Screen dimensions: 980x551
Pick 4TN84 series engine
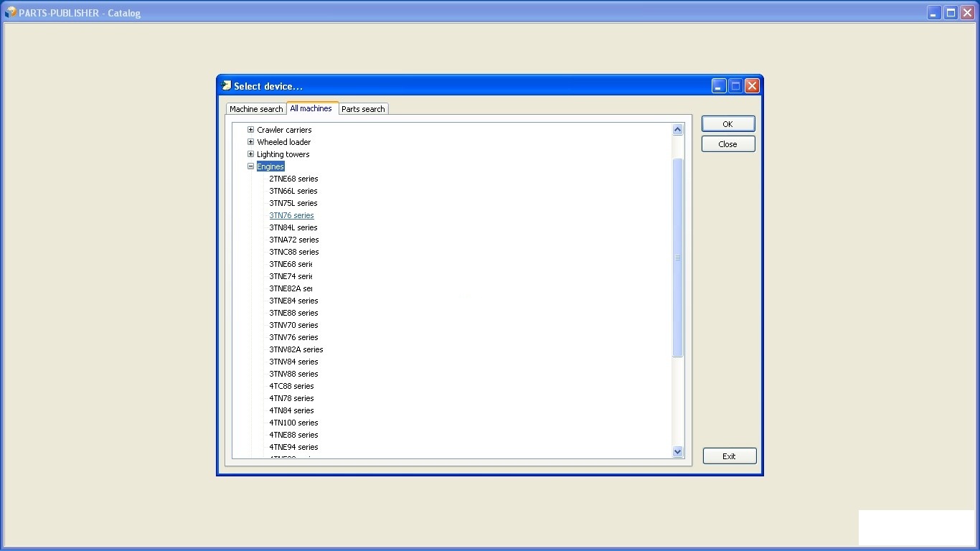[x=291, y=410]
